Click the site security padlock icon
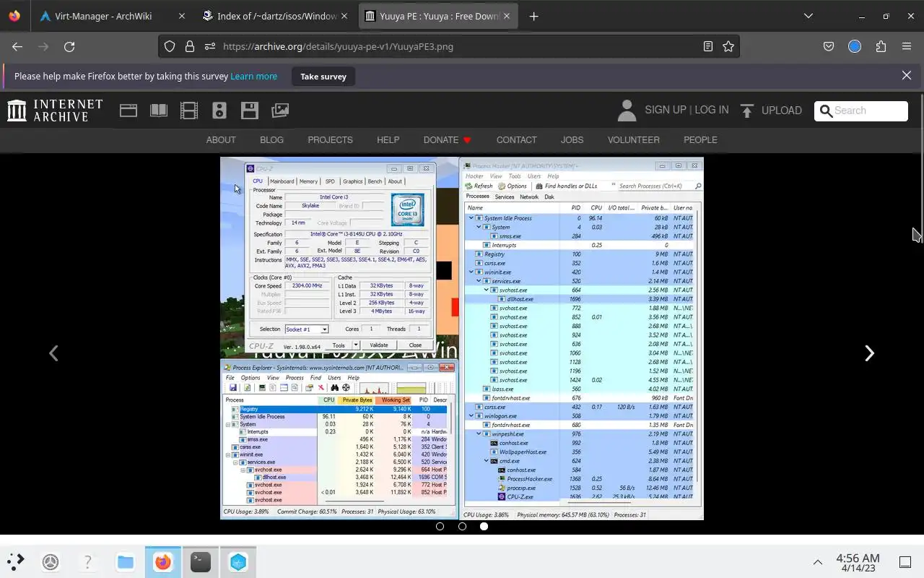 click(x=190, y=46)
